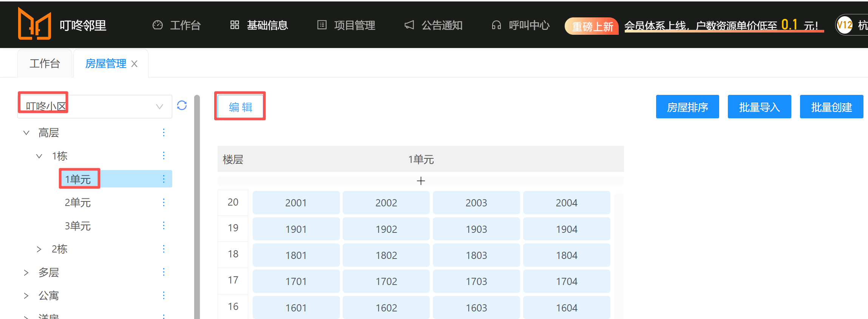Click the 叮咚邻里 orange logo icon
The image size is (868, 319).
(34, 25)
